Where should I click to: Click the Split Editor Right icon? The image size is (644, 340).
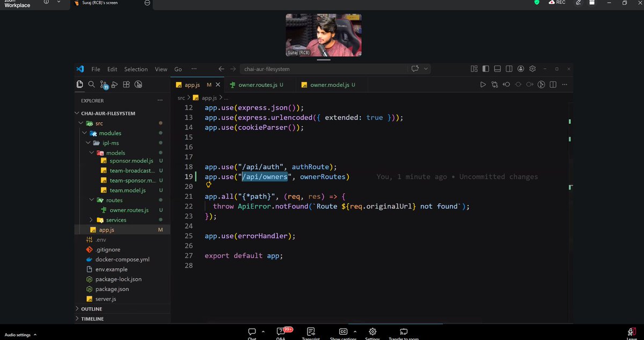pyautogui.click(x=553, y=84)
